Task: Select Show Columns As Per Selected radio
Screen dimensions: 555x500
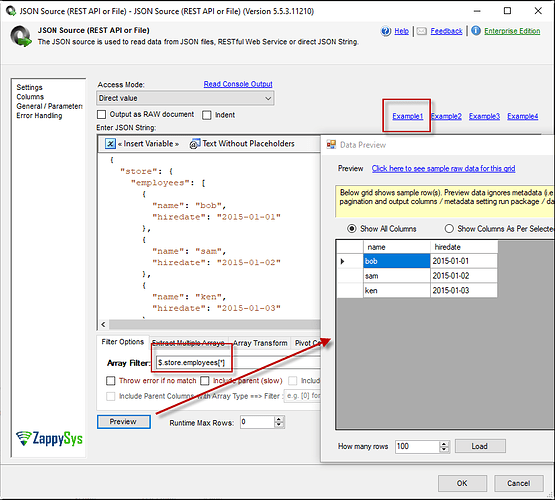Action: point(449,229)
